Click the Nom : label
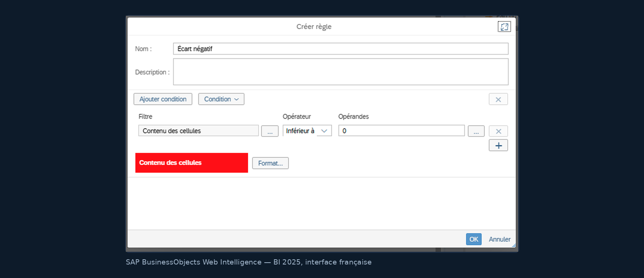This screenshot has width=644, height=278. click(143, 49)
